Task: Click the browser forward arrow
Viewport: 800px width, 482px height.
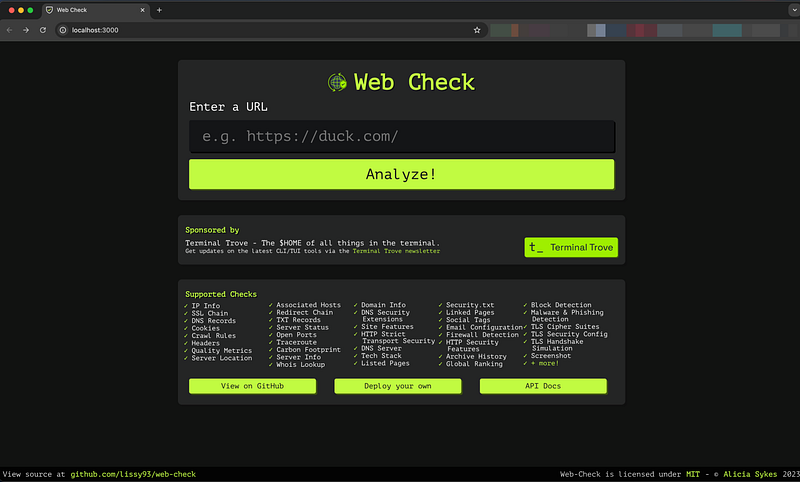Action: coord(26,30)
